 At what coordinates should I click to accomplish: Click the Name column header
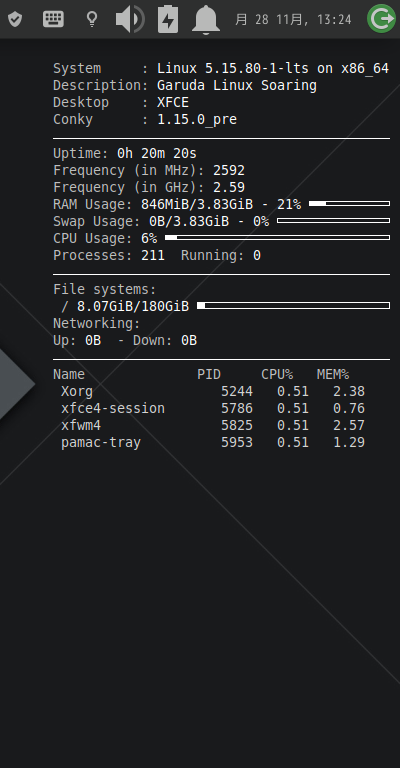coord(69,374)
